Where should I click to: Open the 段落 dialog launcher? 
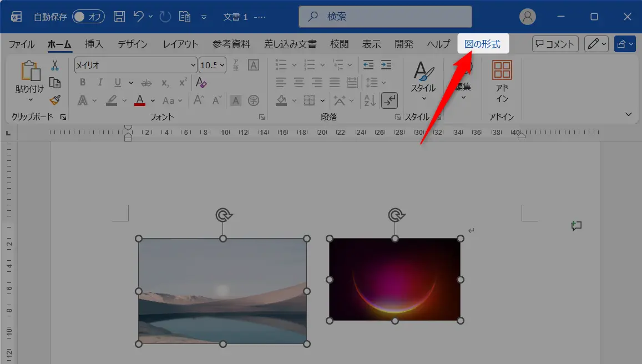tap(397, 118)
